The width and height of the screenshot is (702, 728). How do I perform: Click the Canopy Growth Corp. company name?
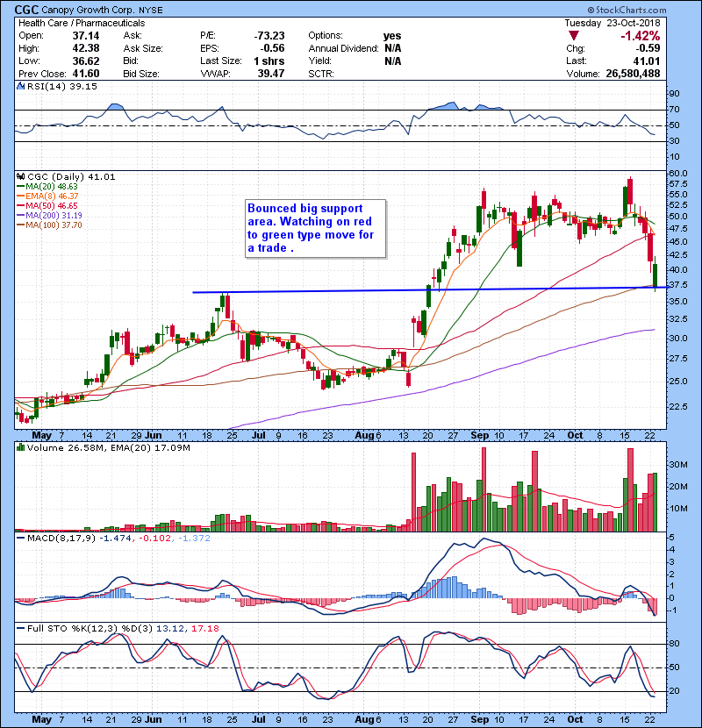tap(89, 11)
